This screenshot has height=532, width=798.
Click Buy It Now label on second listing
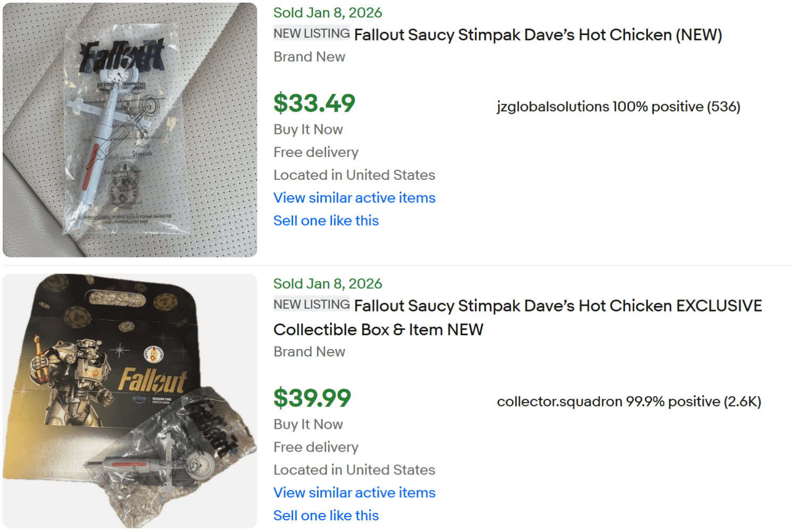[x=307, y=424]
